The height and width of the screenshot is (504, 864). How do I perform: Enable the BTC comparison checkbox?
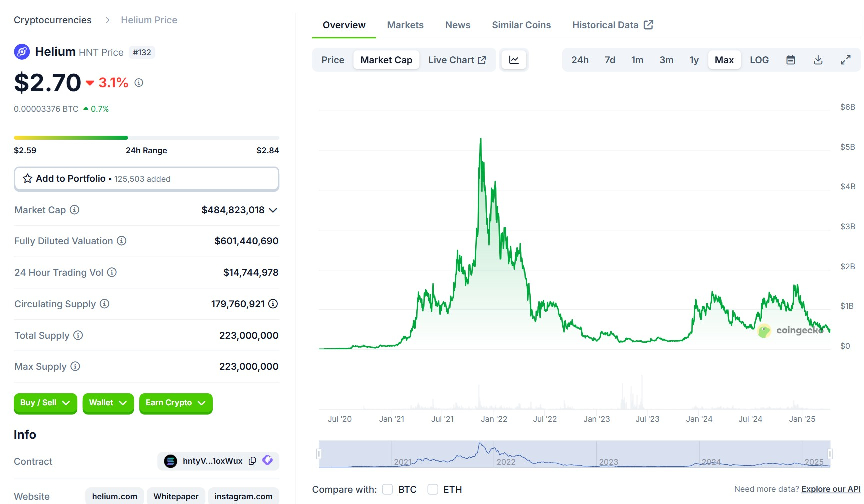(x=387, y=489)
